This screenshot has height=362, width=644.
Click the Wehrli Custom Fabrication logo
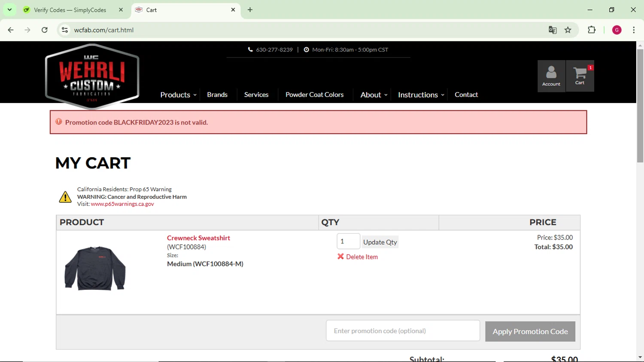pos(92,76)
